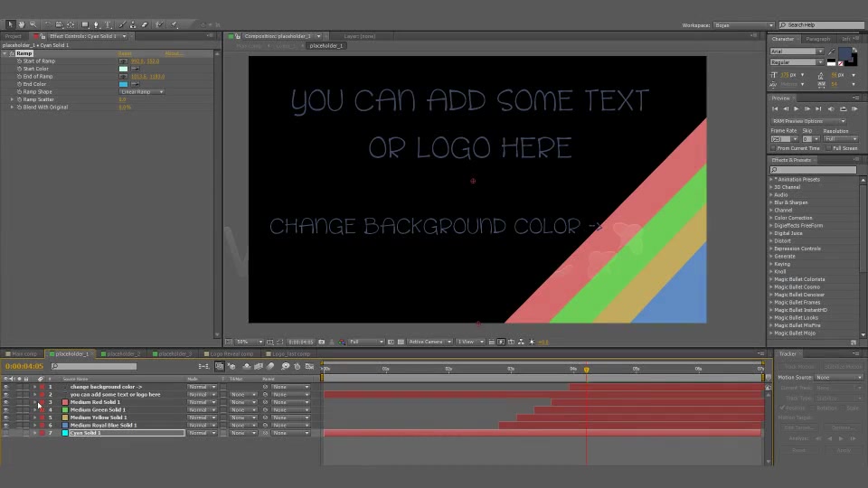Viewport: 868px width, 488px height.
Task: Switch to Logo Reveal comp tab
Action: pos(228,353)
